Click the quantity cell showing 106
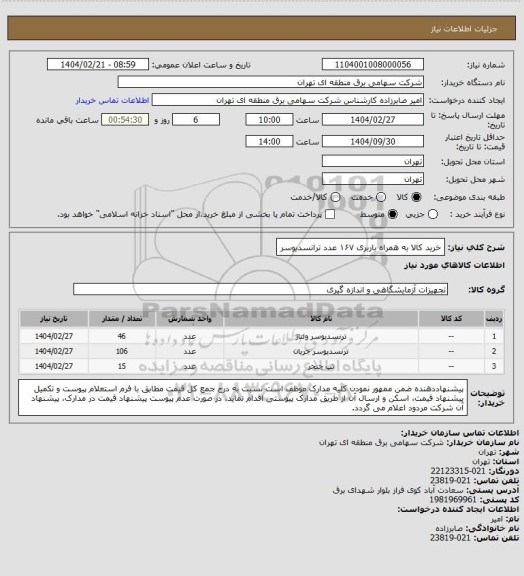Screen dimensions: 524x576 point(122,351)
